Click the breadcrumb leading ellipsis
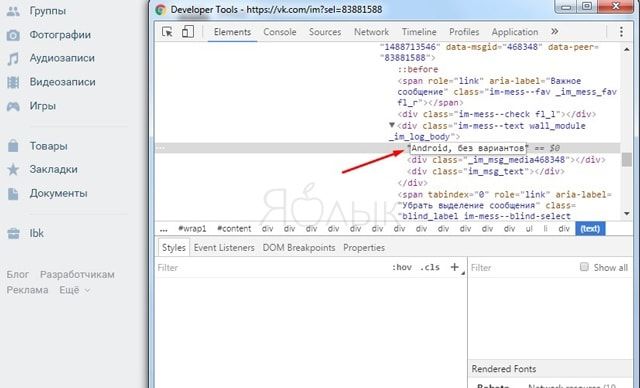The width and height of the screenshot is (640, 388). pos(164,229)
